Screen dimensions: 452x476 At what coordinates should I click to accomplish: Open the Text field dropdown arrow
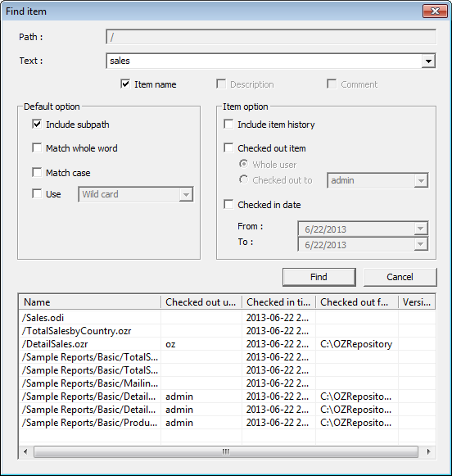pyautogui.click(x=428, y=61)
